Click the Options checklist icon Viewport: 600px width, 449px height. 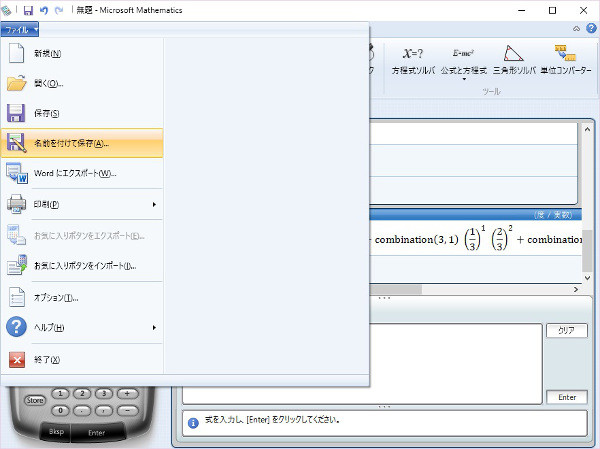[x=16, y=297]
